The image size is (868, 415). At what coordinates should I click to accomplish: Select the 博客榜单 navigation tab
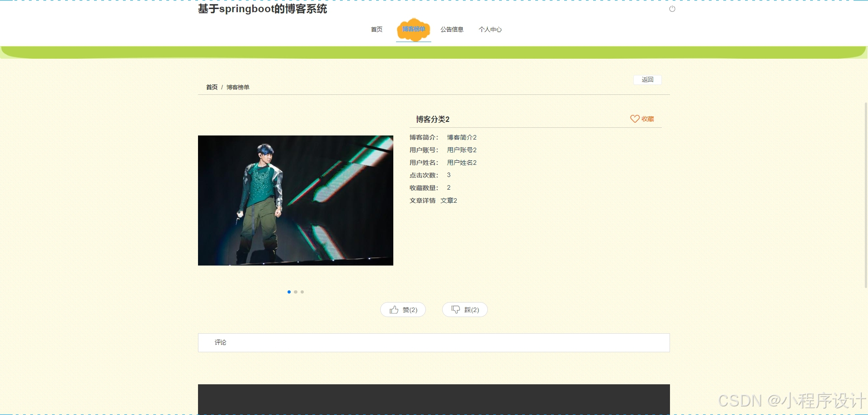414,29
